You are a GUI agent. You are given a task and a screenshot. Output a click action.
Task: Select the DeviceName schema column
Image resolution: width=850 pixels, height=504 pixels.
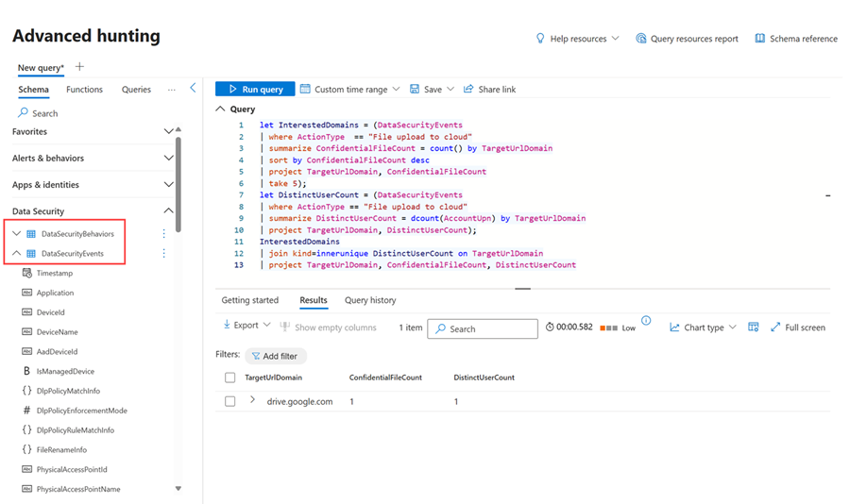(57, 331)
